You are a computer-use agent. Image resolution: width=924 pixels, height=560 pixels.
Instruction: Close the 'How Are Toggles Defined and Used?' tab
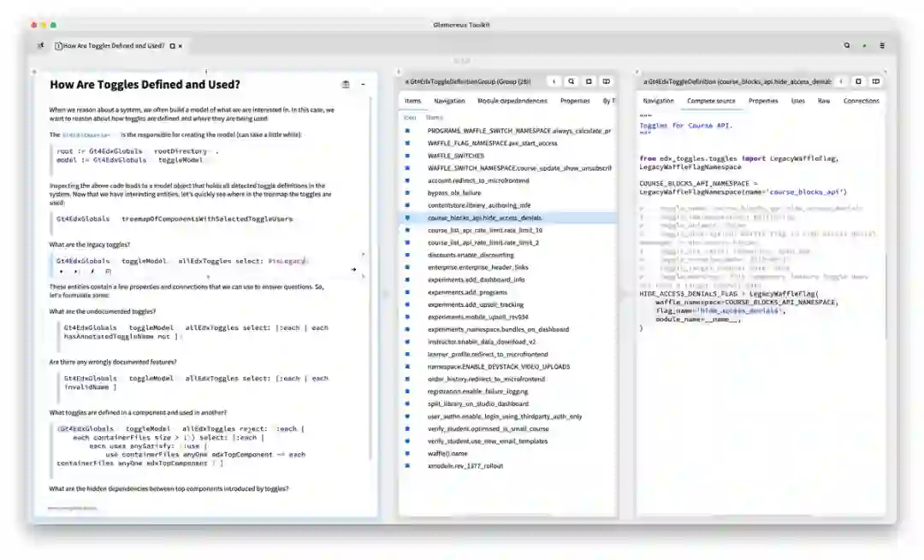click(x=181, y=46)
